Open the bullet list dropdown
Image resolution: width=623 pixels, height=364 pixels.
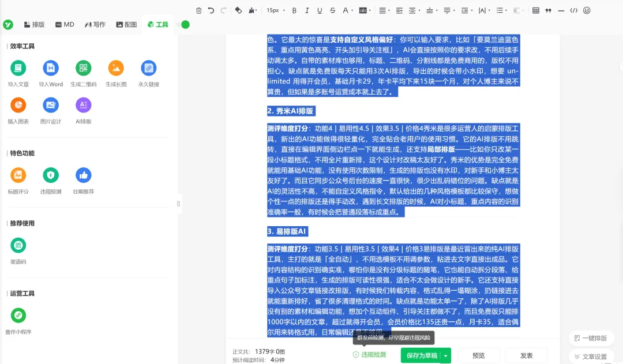[501, 11]
